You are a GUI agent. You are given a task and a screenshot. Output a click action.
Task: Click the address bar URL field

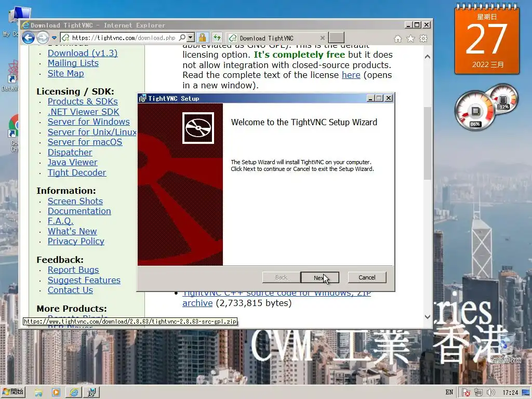(124, 37)
